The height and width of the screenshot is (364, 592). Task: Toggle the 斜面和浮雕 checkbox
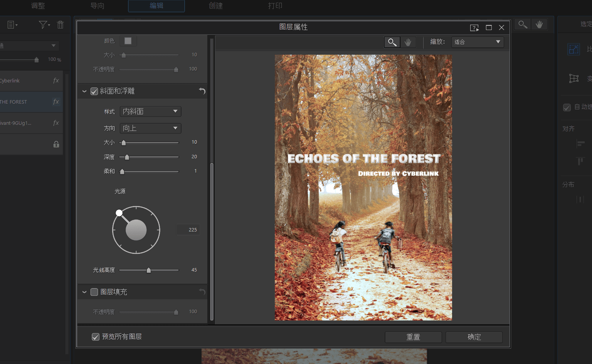pyautogui.click(x=94, y=91)
